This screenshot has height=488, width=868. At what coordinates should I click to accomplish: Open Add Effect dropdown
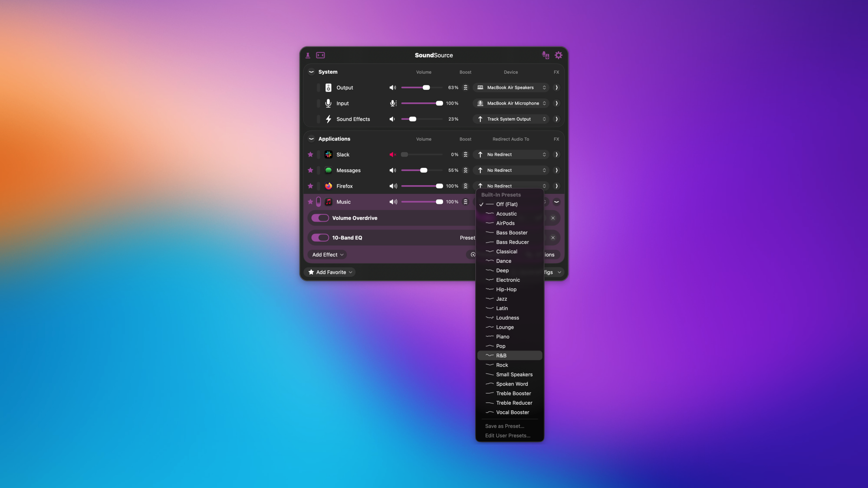pyautogui.click(x=328, y=255)
